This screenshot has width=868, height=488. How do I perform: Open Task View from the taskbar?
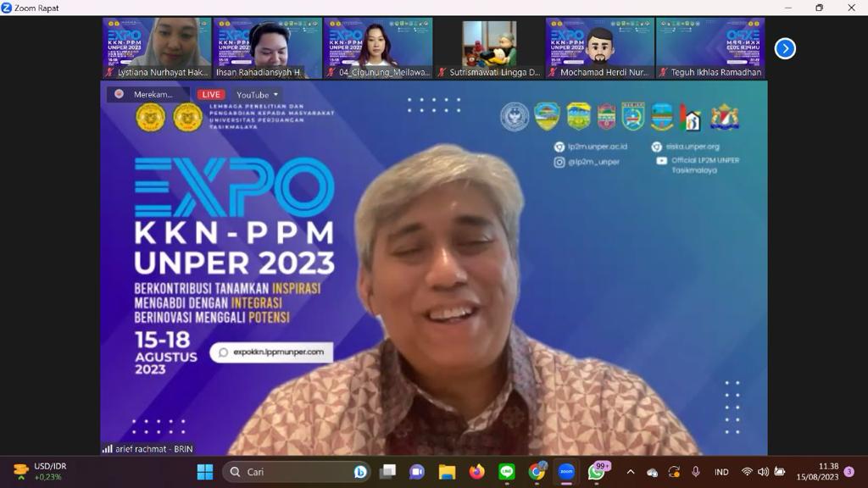(x=387, y=472)
